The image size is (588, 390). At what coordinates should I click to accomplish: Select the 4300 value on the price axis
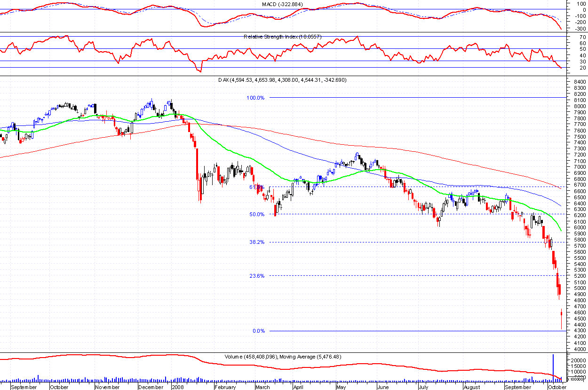coord(579,331)
